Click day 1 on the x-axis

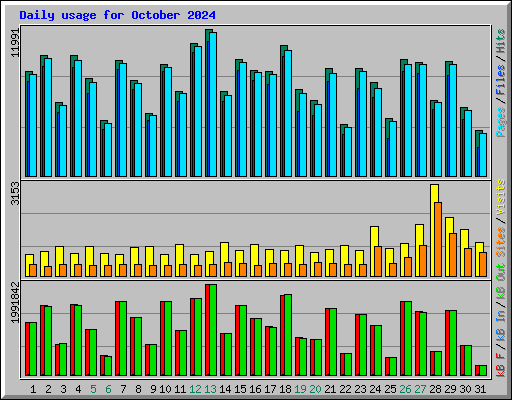pyautogui.click(x=33, y=389)
